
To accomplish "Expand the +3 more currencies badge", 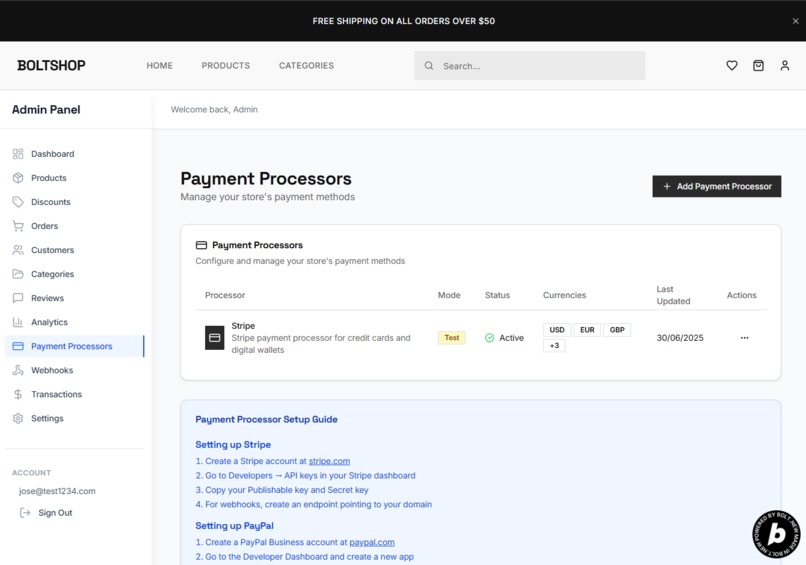I will coord(554,345).
